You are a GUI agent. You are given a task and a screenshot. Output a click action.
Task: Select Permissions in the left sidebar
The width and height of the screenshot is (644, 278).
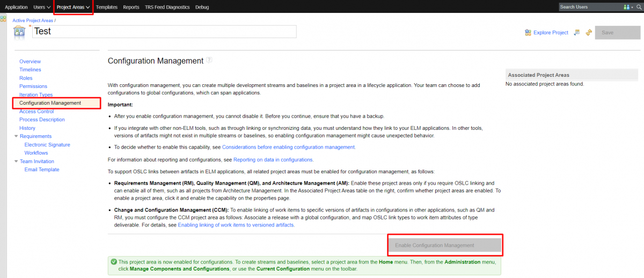pos(33,86)
